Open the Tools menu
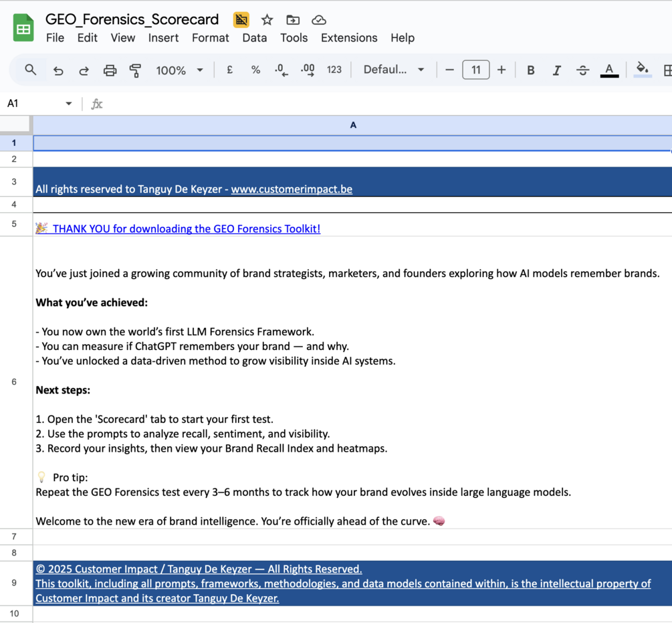This screenshot has width=672, height=623. coord(294,37)
